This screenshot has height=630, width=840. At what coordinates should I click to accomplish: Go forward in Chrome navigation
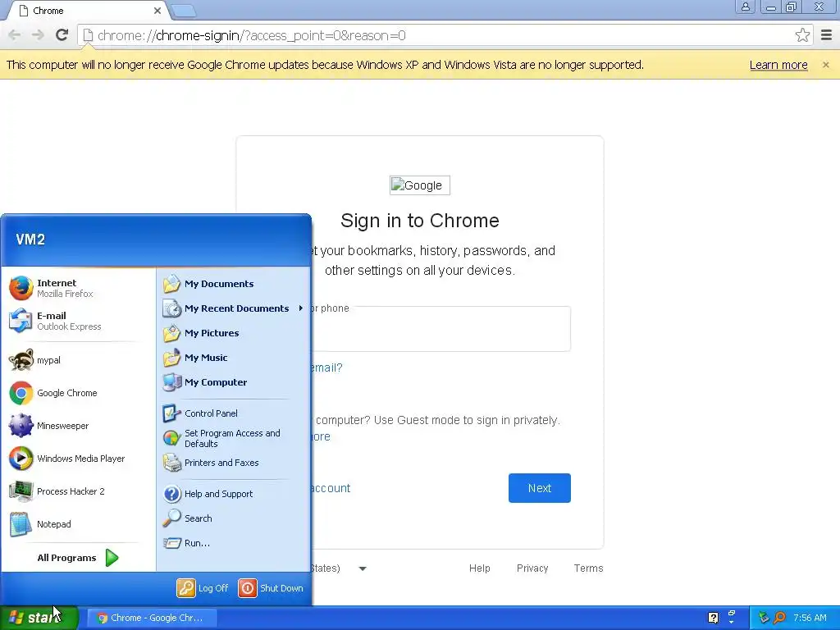(38, 35)
